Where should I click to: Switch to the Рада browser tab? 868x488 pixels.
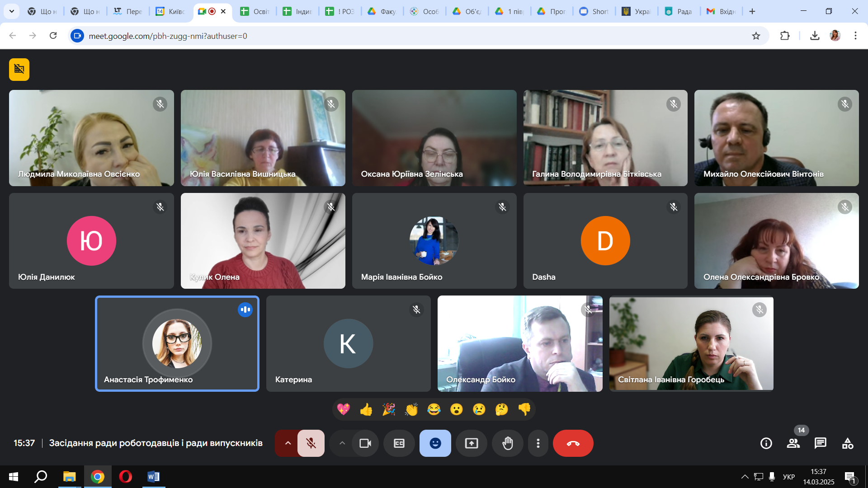pos(679,11)
